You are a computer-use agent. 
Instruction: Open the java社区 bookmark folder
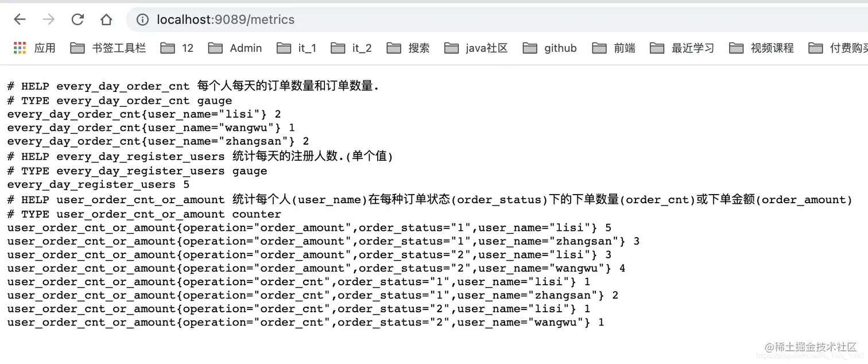click(x=476, y=48)
